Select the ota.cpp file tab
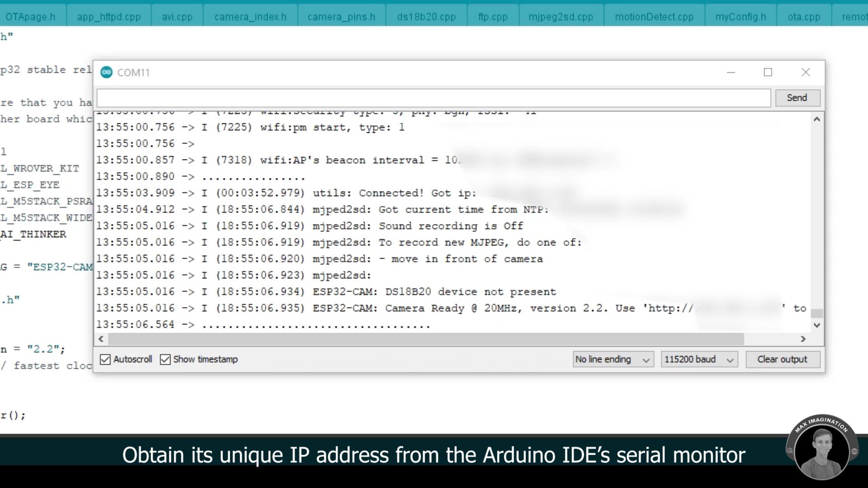868x488 pixels. coord(804,16)
